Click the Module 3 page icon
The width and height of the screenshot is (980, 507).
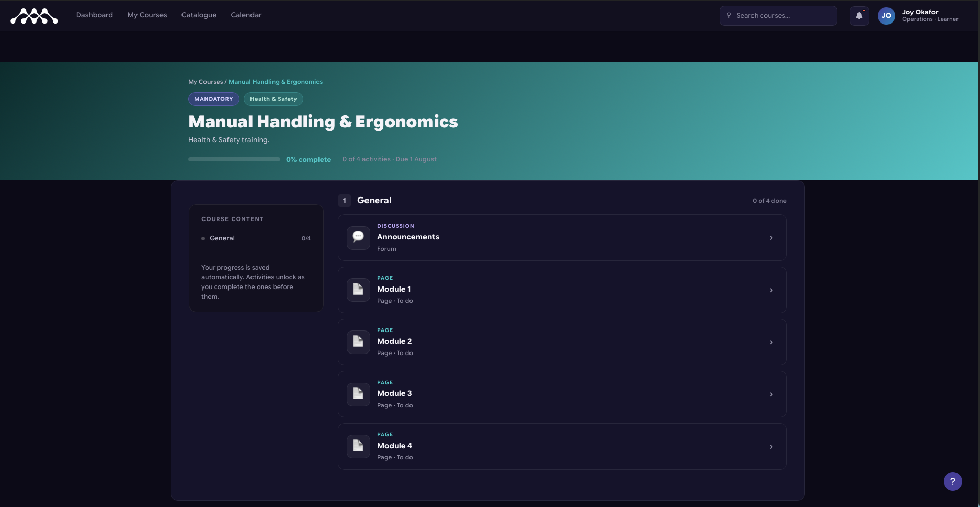(x=358, y=394)
